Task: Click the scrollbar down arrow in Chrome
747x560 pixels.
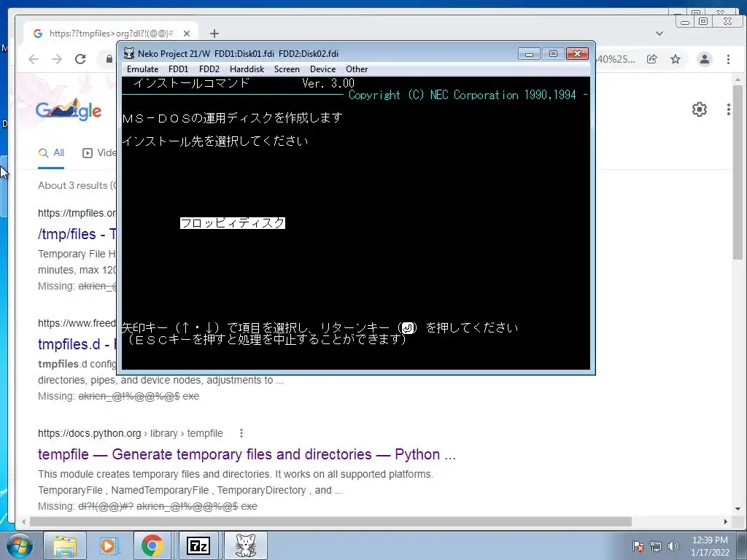Action: [x=738, y=508]
